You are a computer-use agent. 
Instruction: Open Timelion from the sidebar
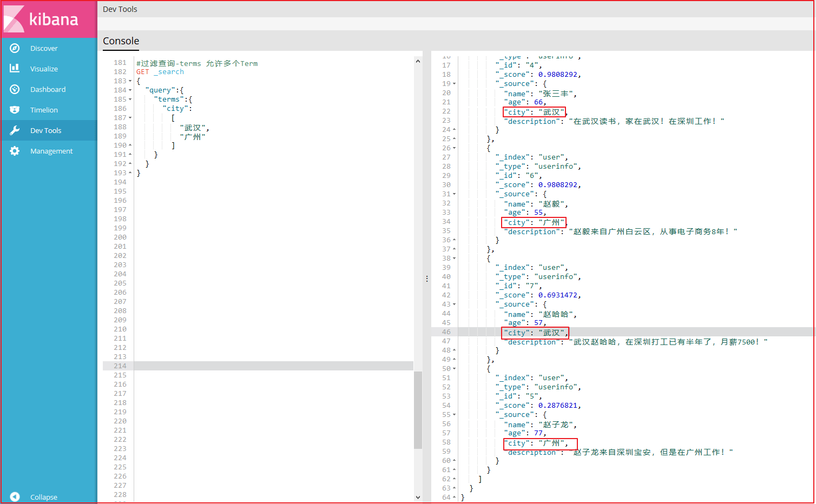(x=44, y=110)
